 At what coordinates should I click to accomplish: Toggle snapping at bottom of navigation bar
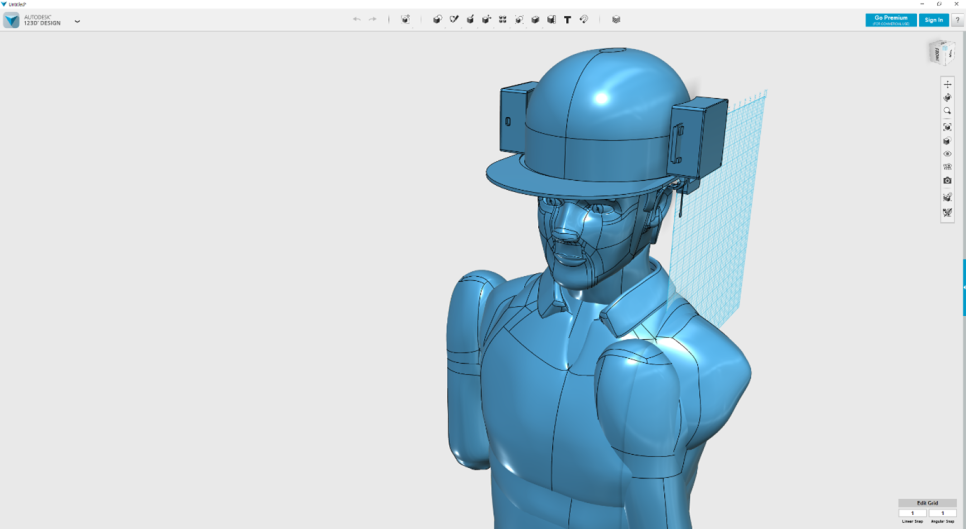pyautogui.click(x=947, y=213)
